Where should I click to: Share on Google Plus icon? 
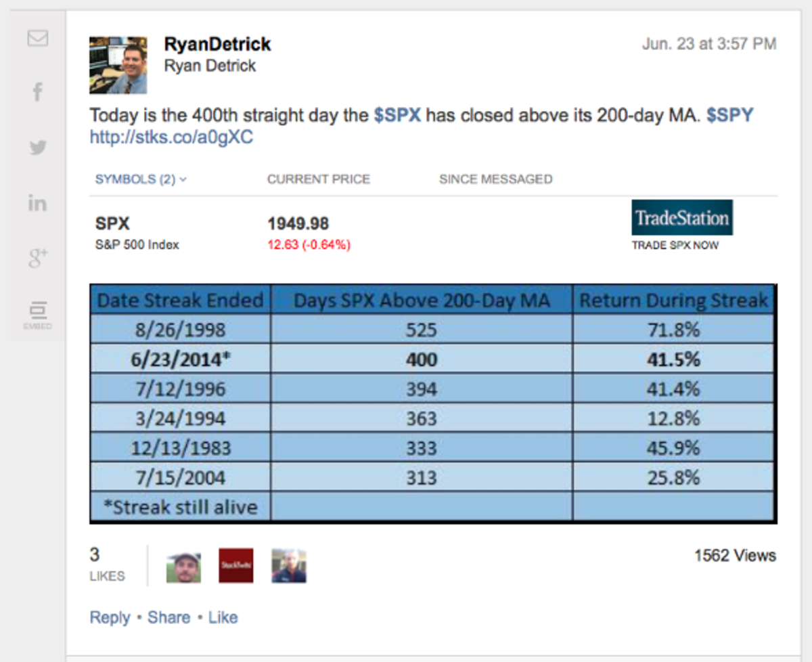(x=38, y=257)
